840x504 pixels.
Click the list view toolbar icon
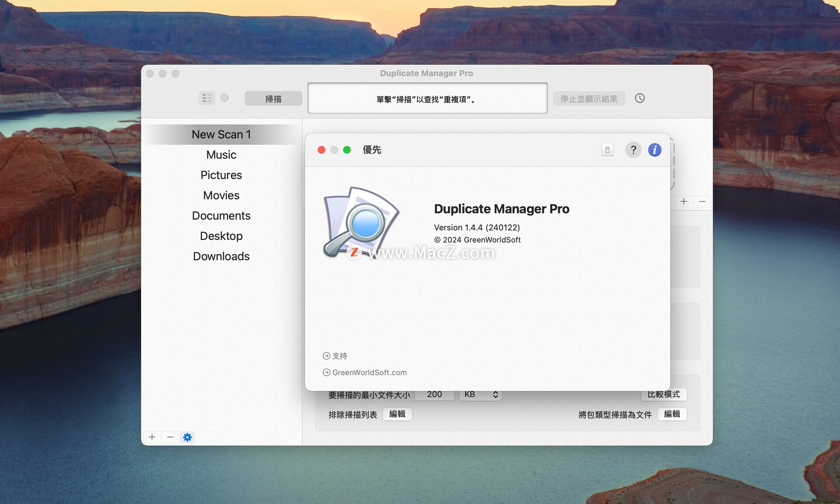pos(207,98)
